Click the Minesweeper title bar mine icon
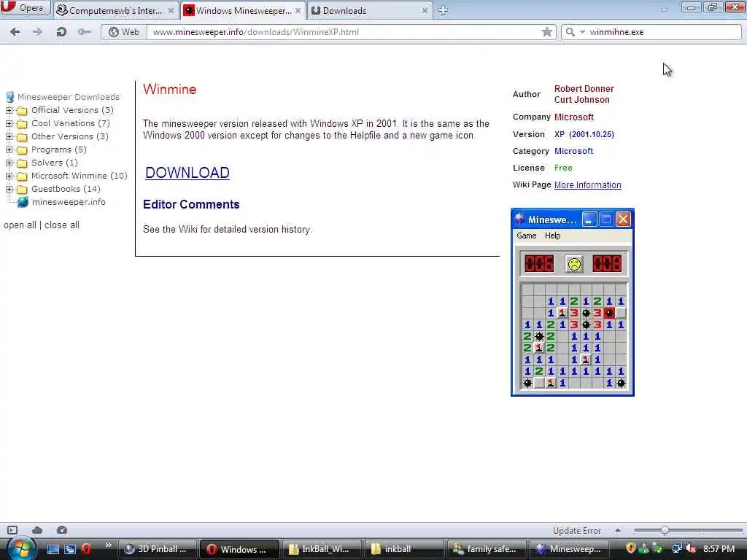The image size is (747, 560). coord(519,219)
